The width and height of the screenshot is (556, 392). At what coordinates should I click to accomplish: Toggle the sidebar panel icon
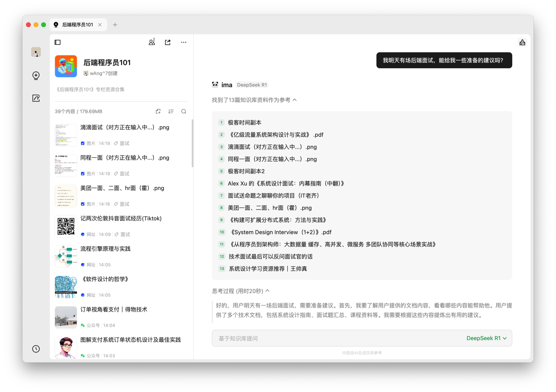(58, 42)
